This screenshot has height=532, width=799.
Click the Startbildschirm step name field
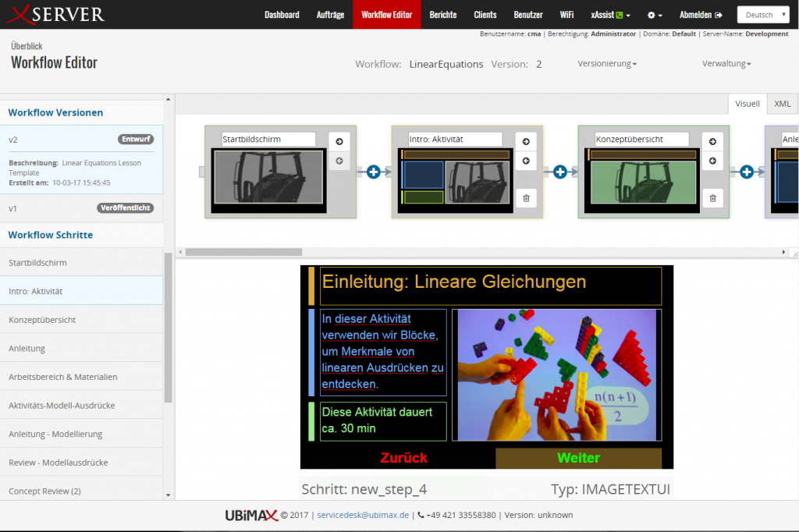coord(268,139)
